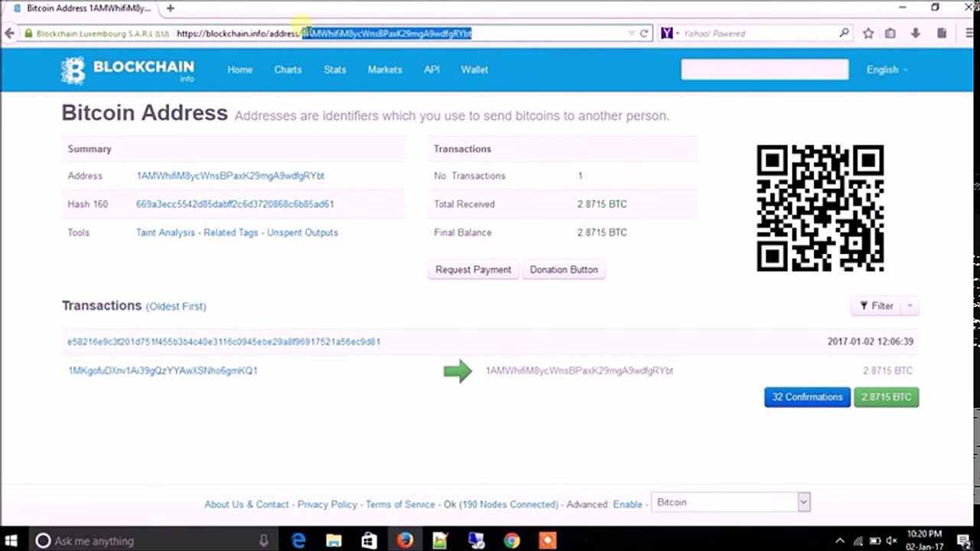The image size is (980, 551).
Task: Reload the page with the refresh icon
Action: (x=644, y=34)
